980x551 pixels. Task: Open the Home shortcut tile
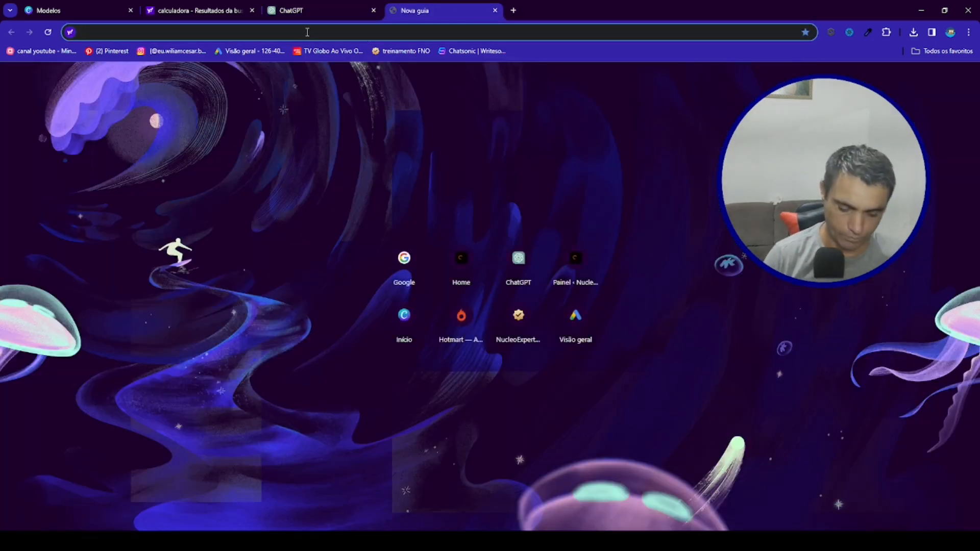pos(461,268)
